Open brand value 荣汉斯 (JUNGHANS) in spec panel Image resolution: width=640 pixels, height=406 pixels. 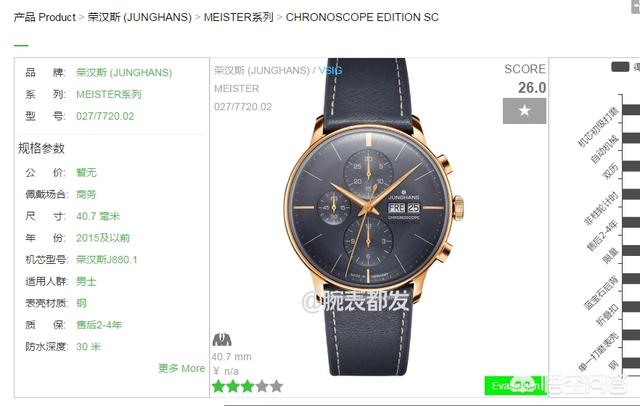124,73
